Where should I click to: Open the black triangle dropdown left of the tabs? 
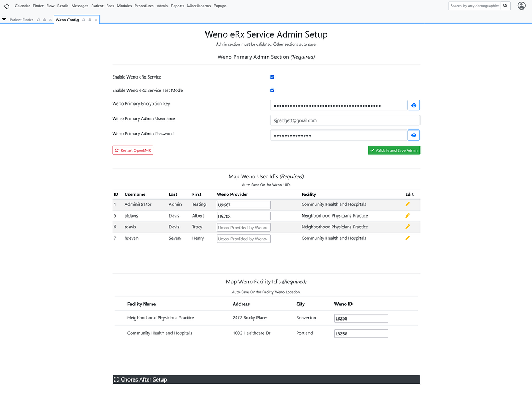click(x=4, y=19)
